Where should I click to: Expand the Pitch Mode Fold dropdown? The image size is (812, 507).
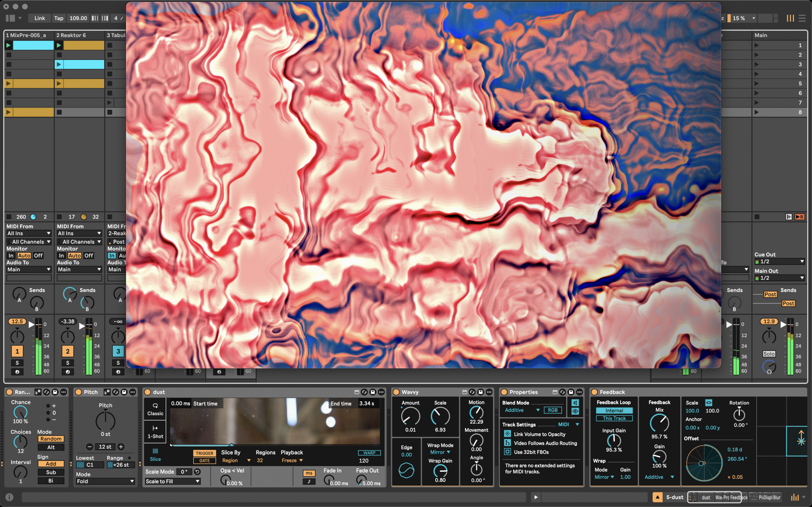(x=105, y=481)
